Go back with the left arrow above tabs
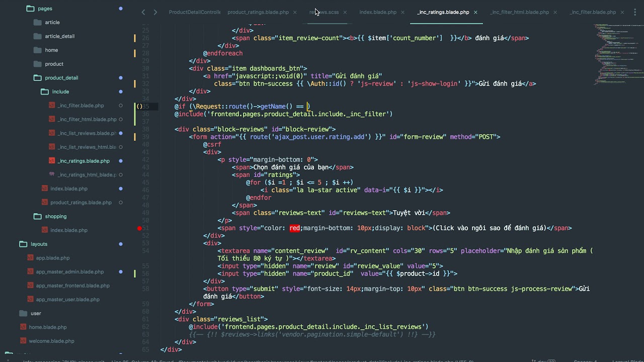 pyautogui.click(x=143, y=12)
